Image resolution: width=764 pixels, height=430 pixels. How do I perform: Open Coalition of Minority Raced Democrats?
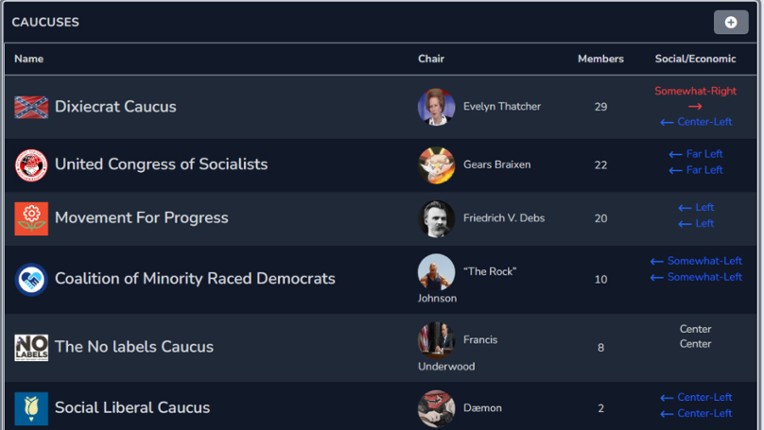pyautogui.click(x=195, y=279)
